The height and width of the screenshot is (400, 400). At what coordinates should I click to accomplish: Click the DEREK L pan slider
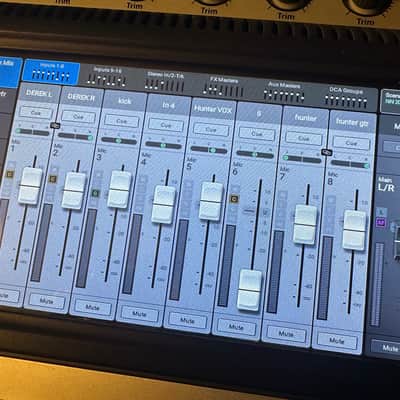point(33,132)
